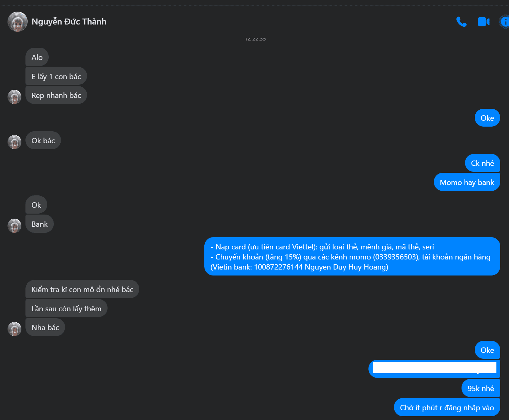The width and height of the screenshot is (509, 420).
Task: Click the contact name Nguyễn Đức Thành
Action: pos(69,22)
